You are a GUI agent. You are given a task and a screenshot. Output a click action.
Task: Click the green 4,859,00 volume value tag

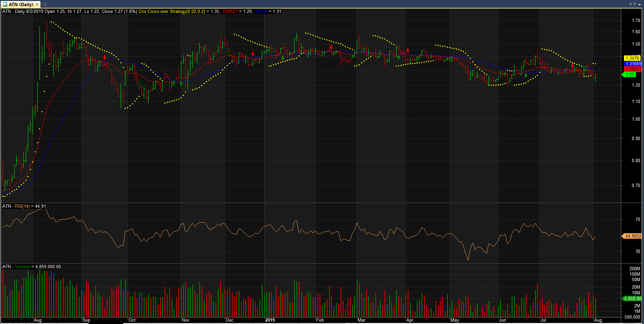pos(632,299)
